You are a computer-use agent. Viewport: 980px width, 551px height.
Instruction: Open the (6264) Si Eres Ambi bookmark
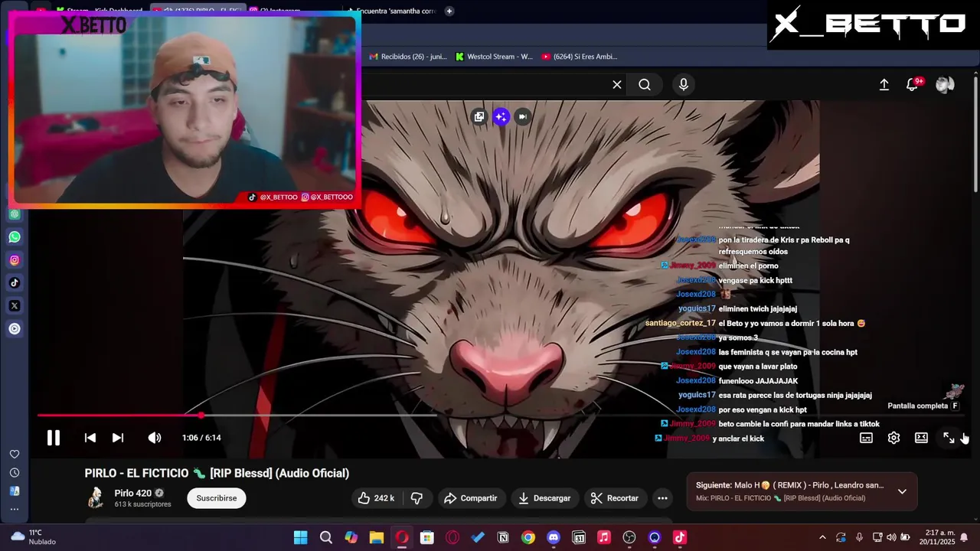pyautogui.click(x=580, y=57)
